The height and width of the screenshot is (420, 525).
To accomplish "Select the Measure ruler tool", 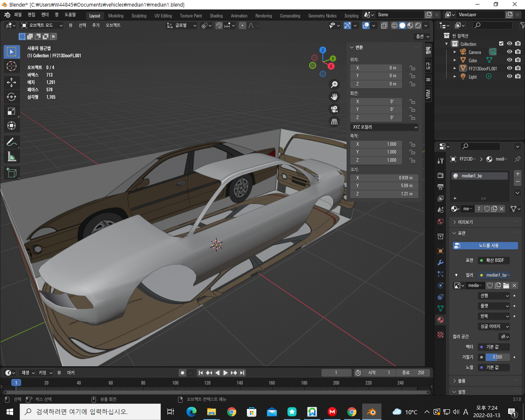I will [x=11, y=157].
